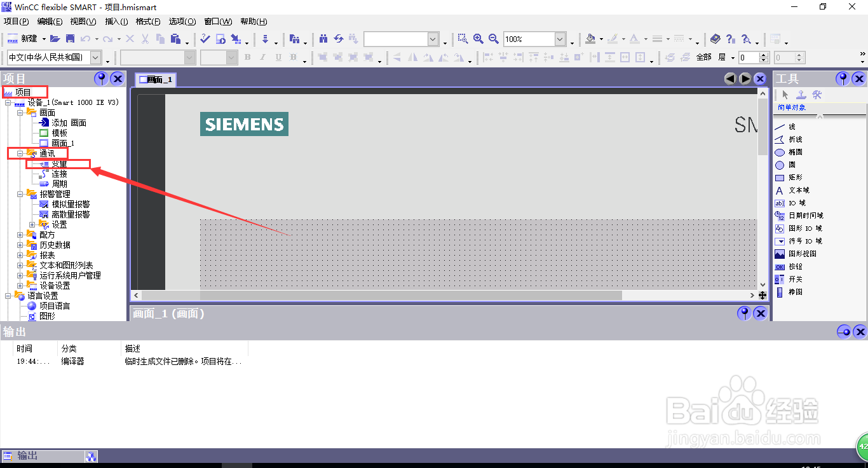The height and width of the screenshot is (468, 868).
Task: Open the 中文(中华人民共和国) language dropdown
Action: click(96, 57)
